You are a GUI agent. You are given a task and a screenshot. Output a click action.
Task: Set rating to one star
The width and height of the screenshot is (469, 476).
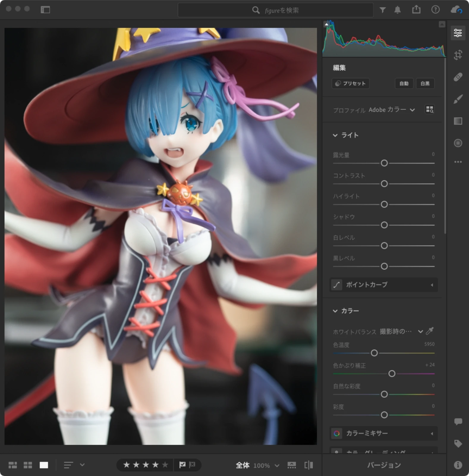[127, 465]
